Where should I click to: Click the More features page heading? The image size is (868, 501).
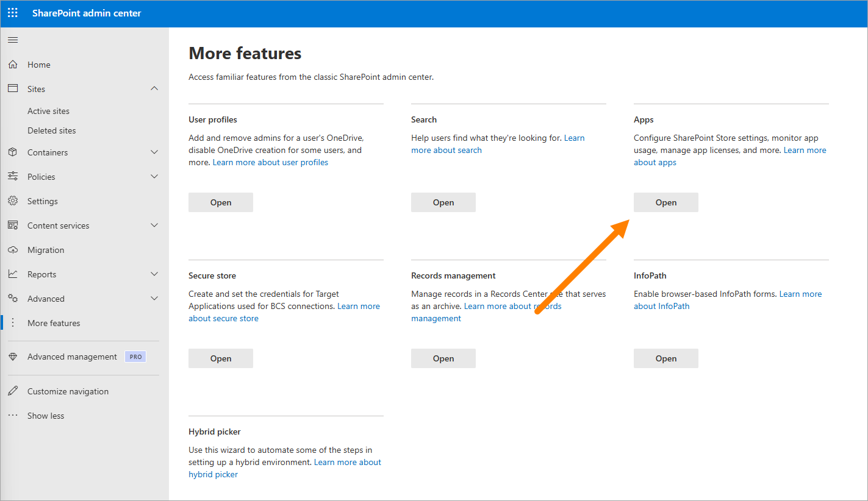(x=245, y=54)
